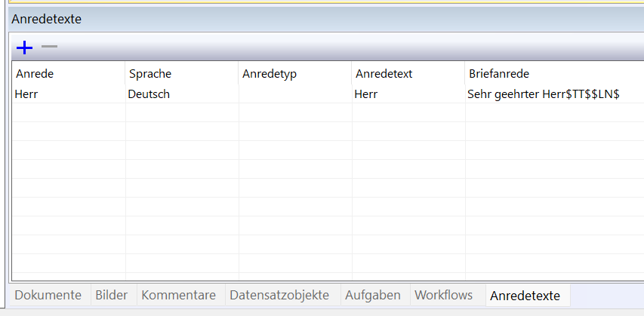The height and width of the screenshot is (316, 644).
Task: Select the Herr cell in the Anrede column
Action: [x=69, y=94]
